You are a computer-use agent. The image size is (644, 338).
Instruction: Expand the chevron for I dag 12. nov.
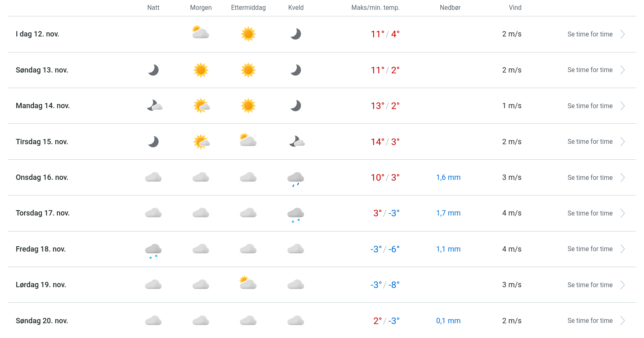point(622,34)
